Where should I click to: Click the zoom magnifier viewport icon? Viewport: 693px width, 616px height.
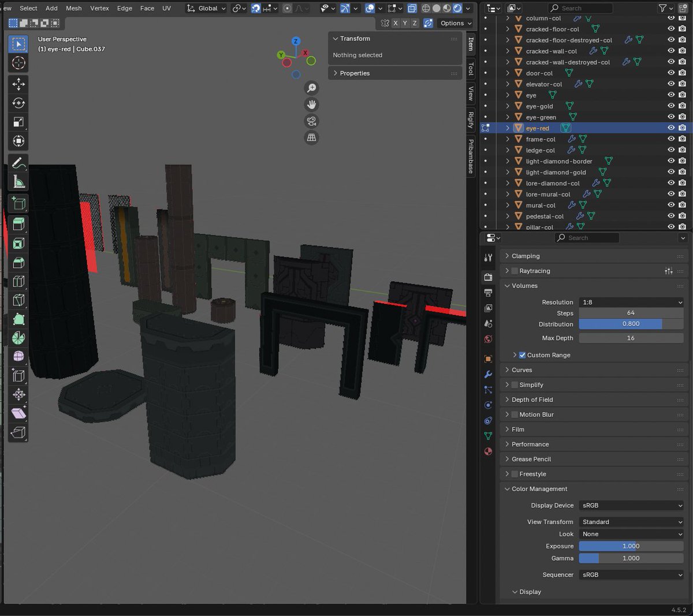pyautogui.click(x=312, y=88)
